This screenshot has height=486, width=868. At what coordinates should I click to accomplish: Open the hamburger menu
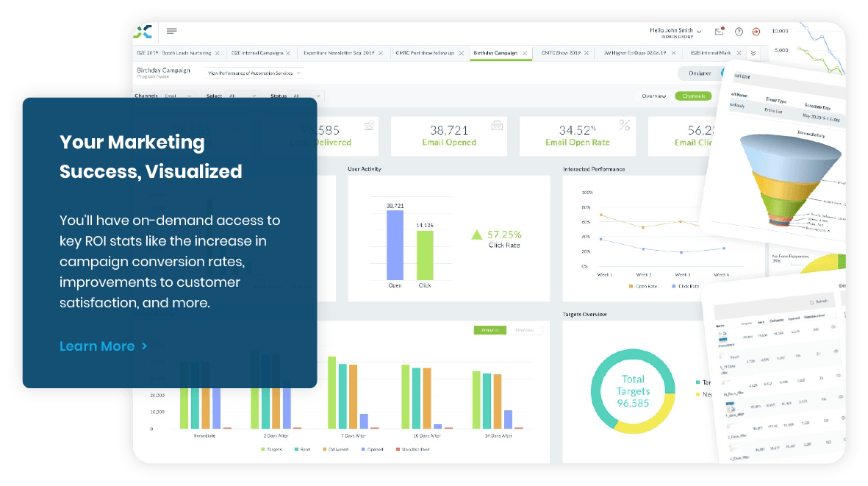[171, 31]
